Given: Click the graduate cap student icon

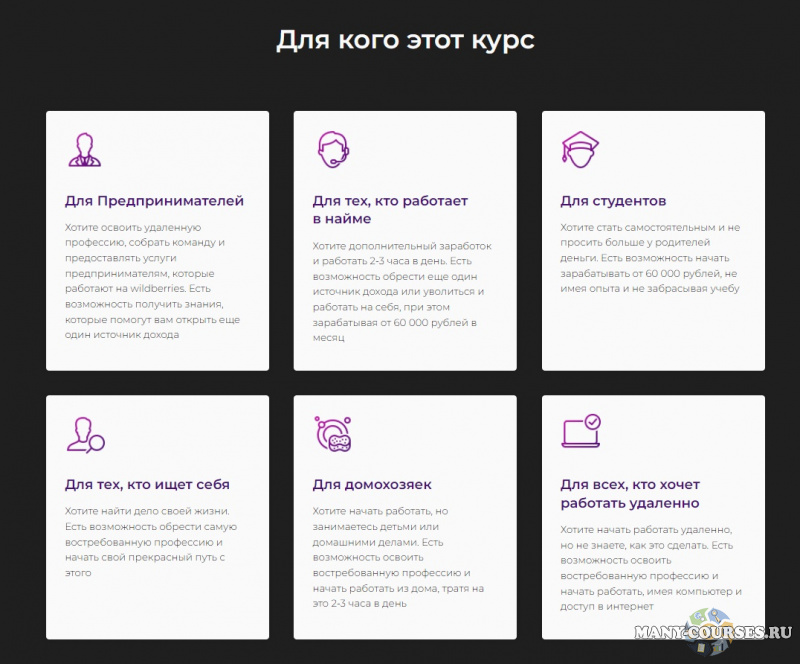Looking at the screenshot, I should pyautogui.click(x=579, y=150).
